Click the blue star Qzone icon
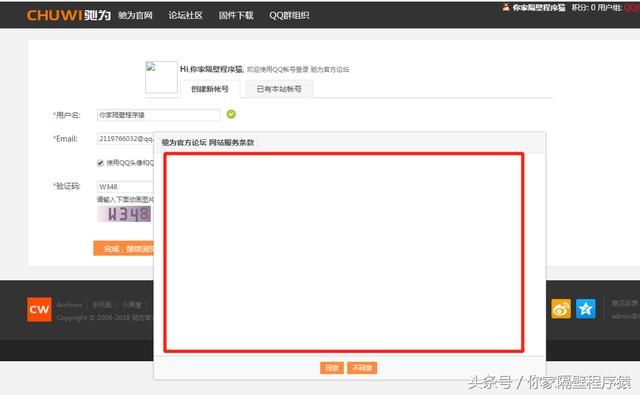The image size is (640, 395). [x=586, y=308]
